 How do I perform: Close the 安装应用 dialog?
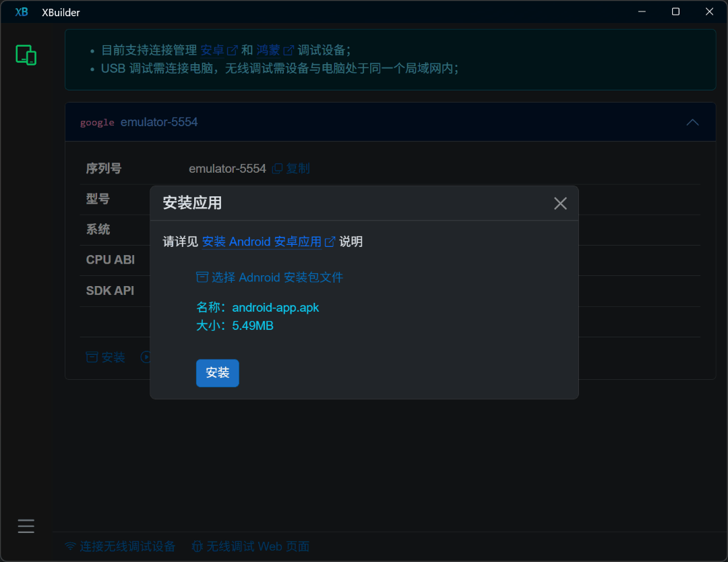(560, 203)
